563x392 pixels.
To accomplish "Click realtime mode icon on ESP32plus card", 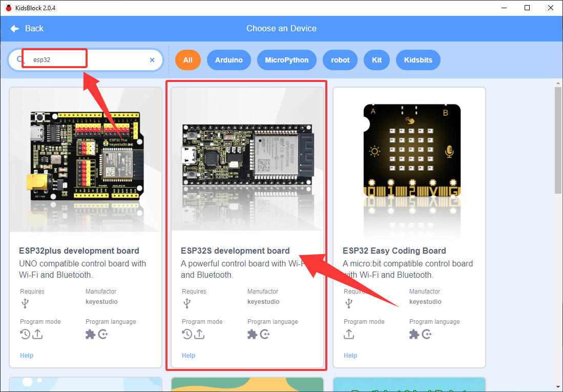I will click(x=25, y=334).
